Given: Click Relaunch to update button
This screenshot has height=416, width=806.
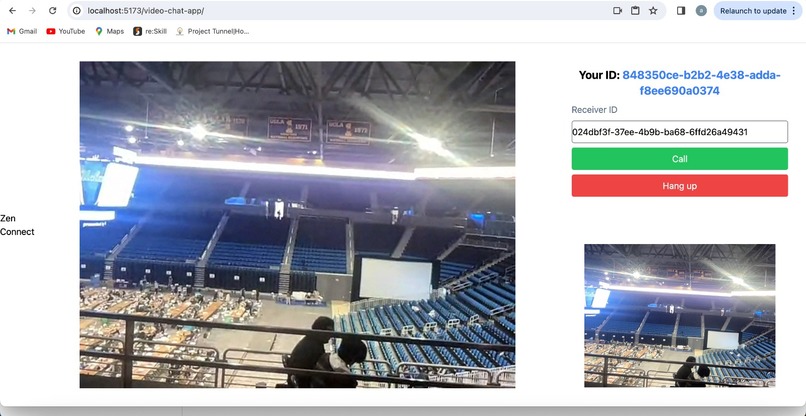Looking at the screenshot, I should click(x=758, y=11).
